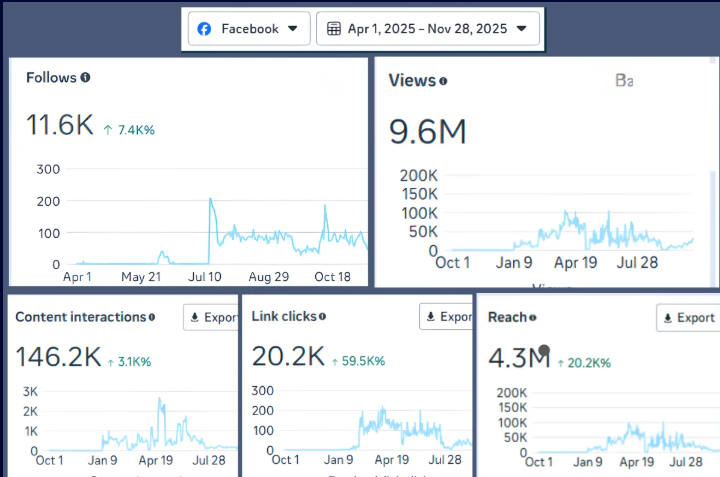This screenshot has height=477, width=720.
Task: Click Aug 29 label on Follows chart
Action: (x=269, y=277)
